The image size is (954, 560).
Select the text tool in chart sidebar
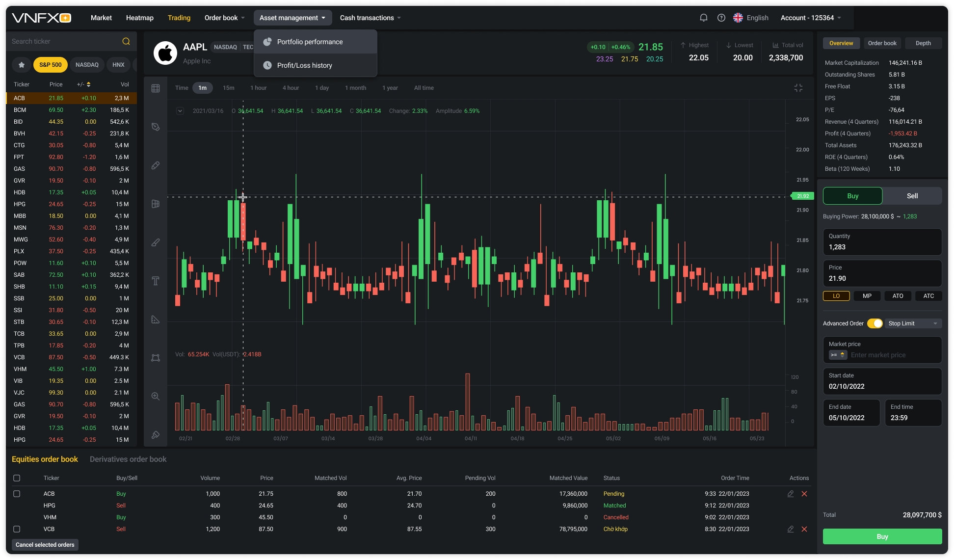click(x=156, y=281)
